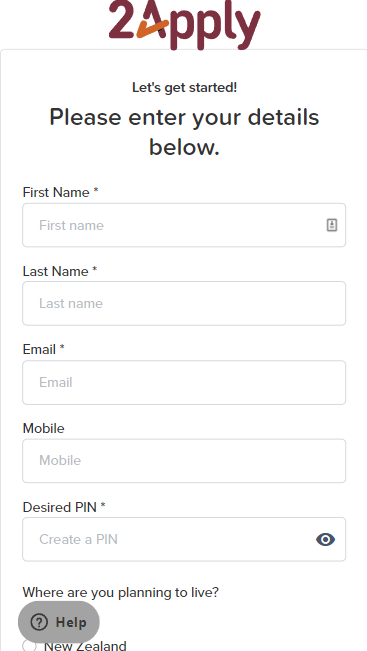The image size is (367, 651).
Task: Select the Mobile input field
Action: [x=184, y=460]
